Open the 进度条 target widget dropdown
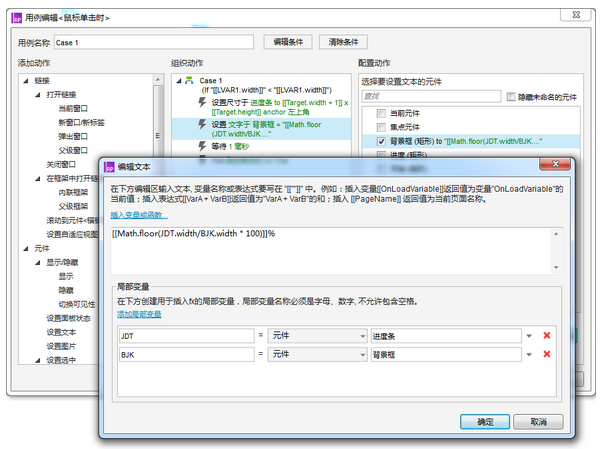604x449 pixels. point(529,335)
